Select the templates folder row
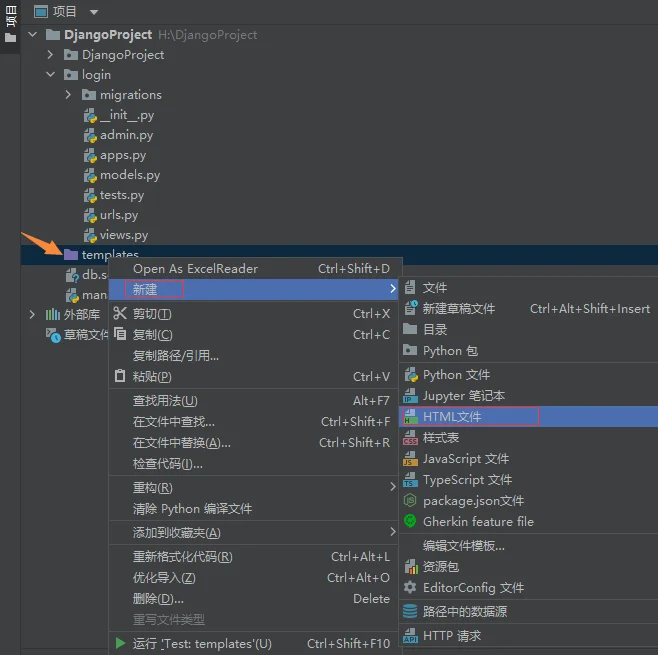658x655 pixels. coord(339,254)
